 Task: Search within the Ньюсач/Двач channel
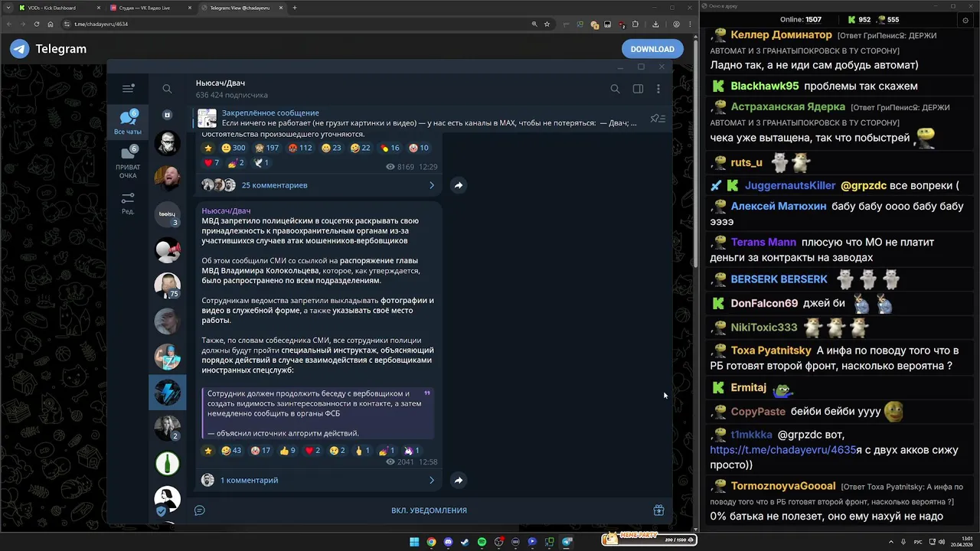pyautogui.click(x=615, y=89)
